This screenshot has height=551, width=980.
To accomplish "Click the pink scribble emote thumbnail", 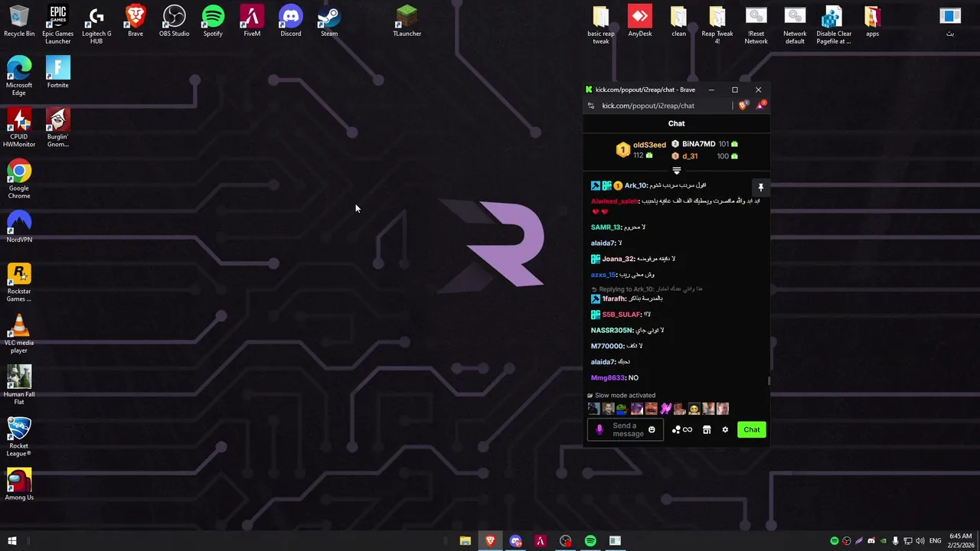I will coord(665,409).
